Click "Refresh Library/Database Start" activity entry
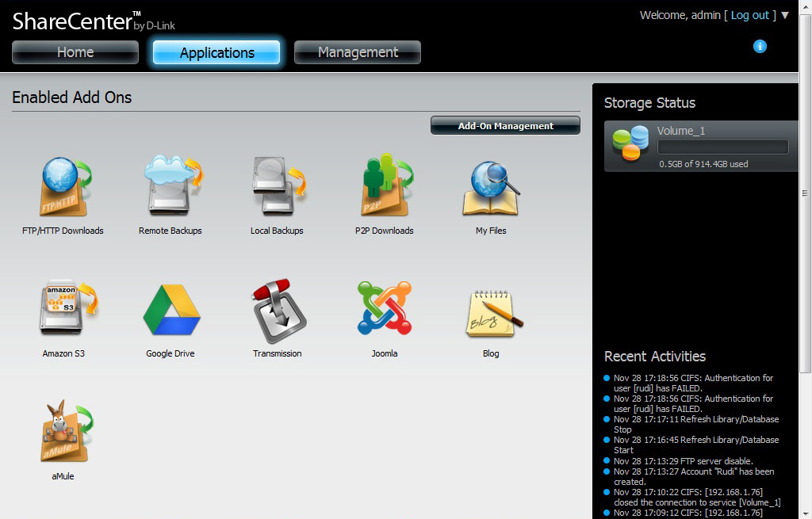The height and width of the screenshot is (519, 812). click(x=696, y=445)
